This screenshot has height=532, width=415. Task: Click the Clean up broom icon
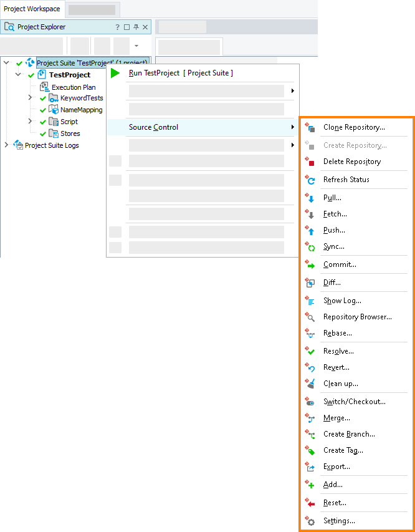310,384
